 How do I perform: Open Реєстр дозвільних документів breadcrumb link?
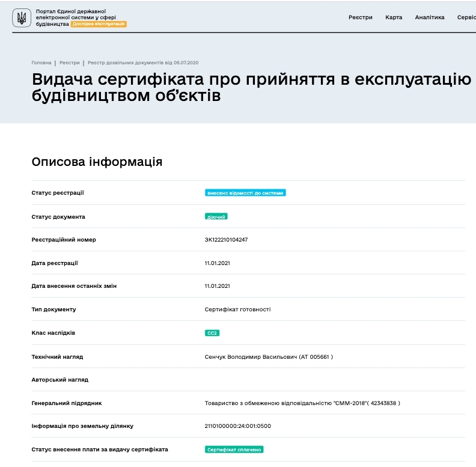pyautogui.click(x=143, y=63)
